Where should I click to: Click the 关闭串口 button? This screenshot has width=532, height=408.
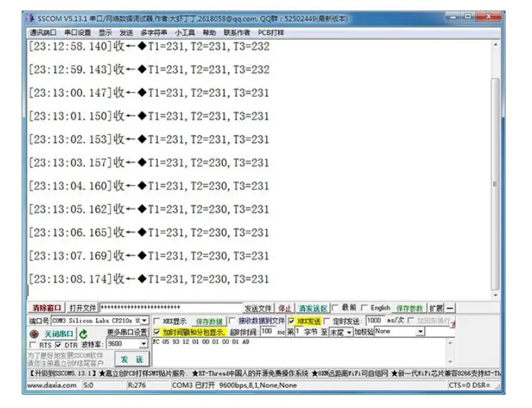pyautogui.click(x=58, y=334)
